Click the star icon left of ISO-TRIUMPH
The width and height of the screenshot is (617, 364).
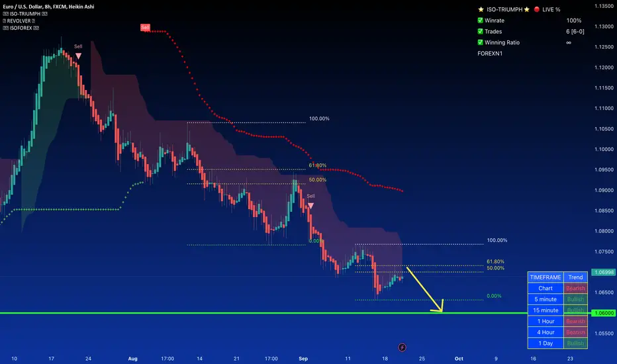pos(481,9)
